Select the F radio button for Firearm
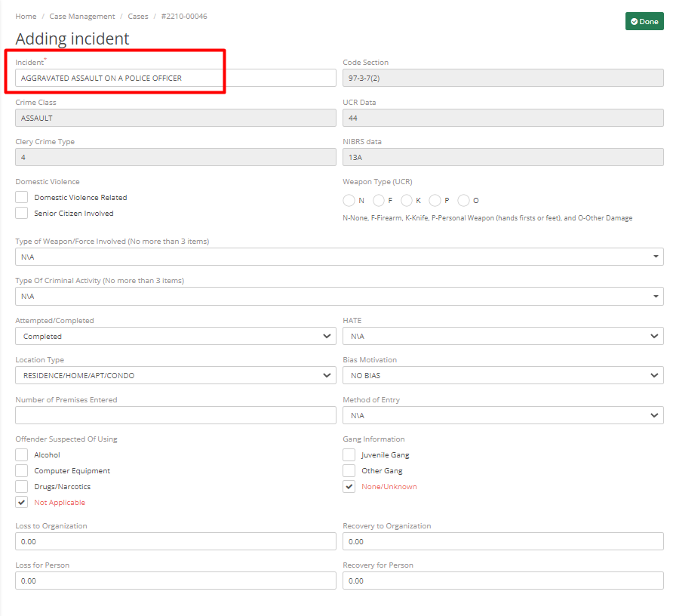 point(379,200)
